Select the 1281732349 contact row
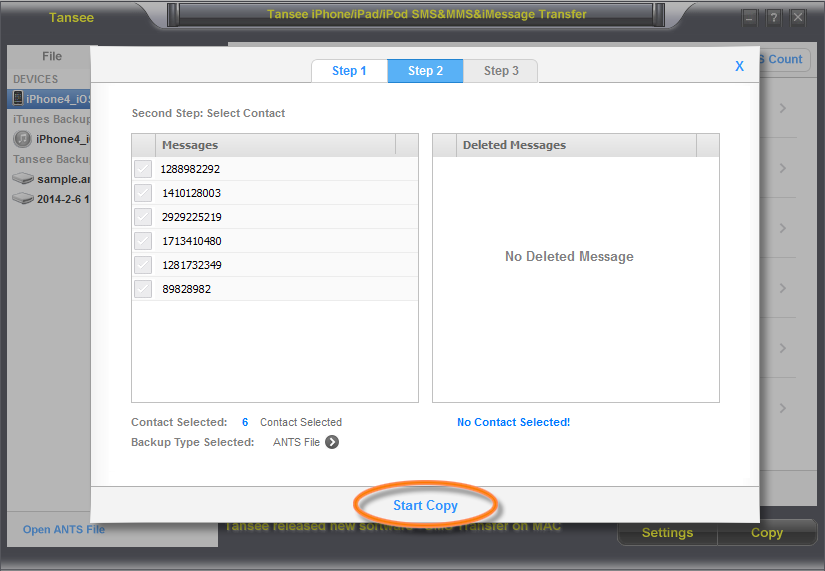Viewport: 825px width, 571px height. [x=275, y=265]
